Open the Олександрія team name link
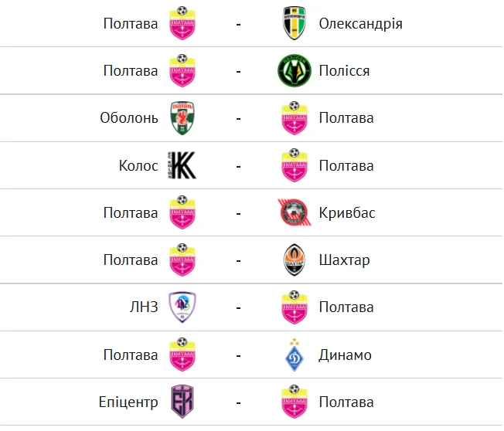The width and height of the screenshot is (504, 431). (x=360, y=24)
